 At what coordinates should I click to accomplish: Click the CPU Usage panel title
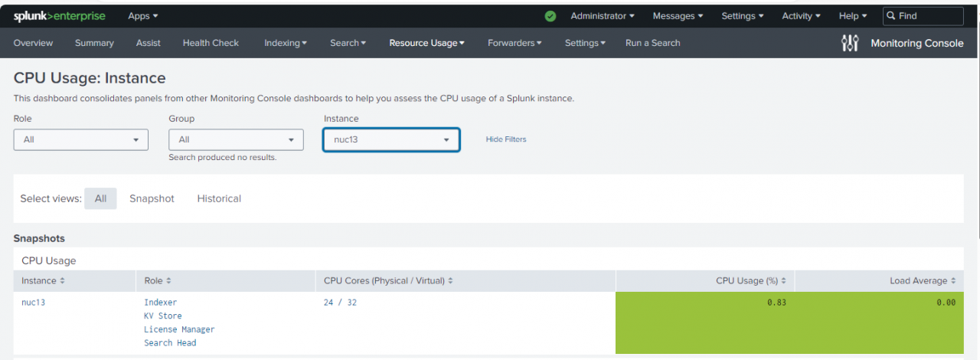(49, 260)
